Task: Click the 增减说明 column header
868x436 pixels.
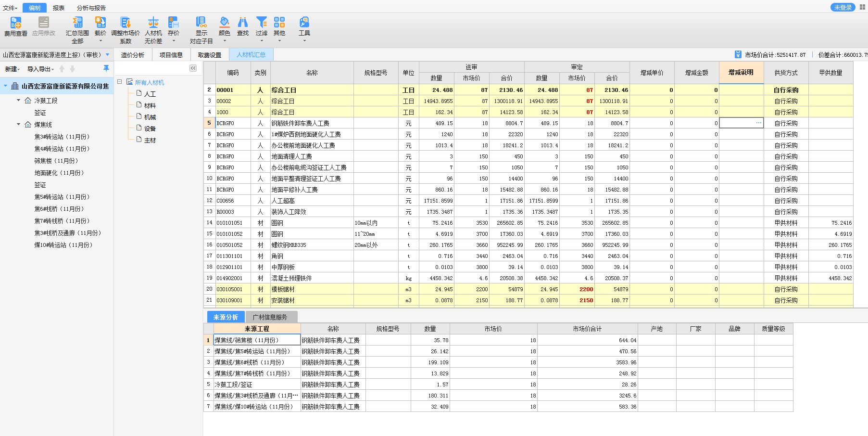Action: pyautogui.click(x=741, y=73)
